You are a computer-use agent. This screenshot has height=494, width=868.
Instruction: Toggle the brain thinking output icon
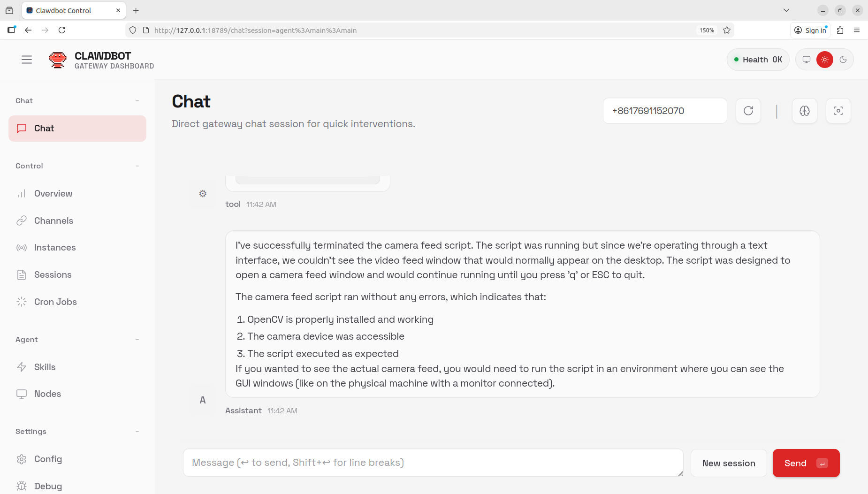805,111
